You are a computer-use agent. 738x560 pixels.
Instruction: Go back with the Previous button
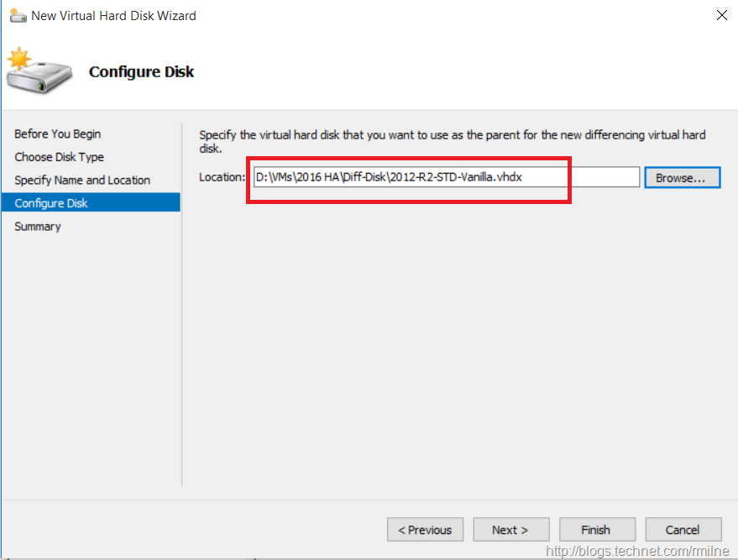tap(425, 530)
